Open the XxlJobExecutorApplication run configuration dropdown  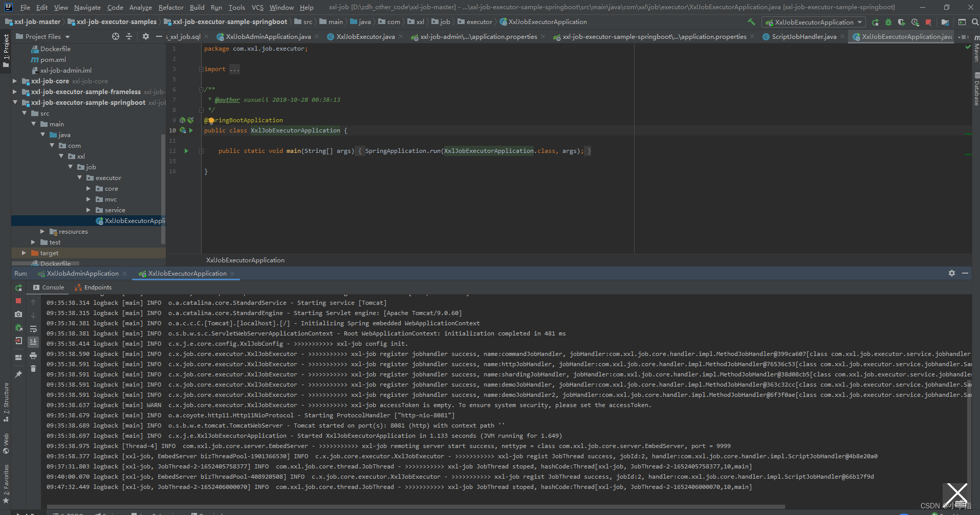click(814, 22)
